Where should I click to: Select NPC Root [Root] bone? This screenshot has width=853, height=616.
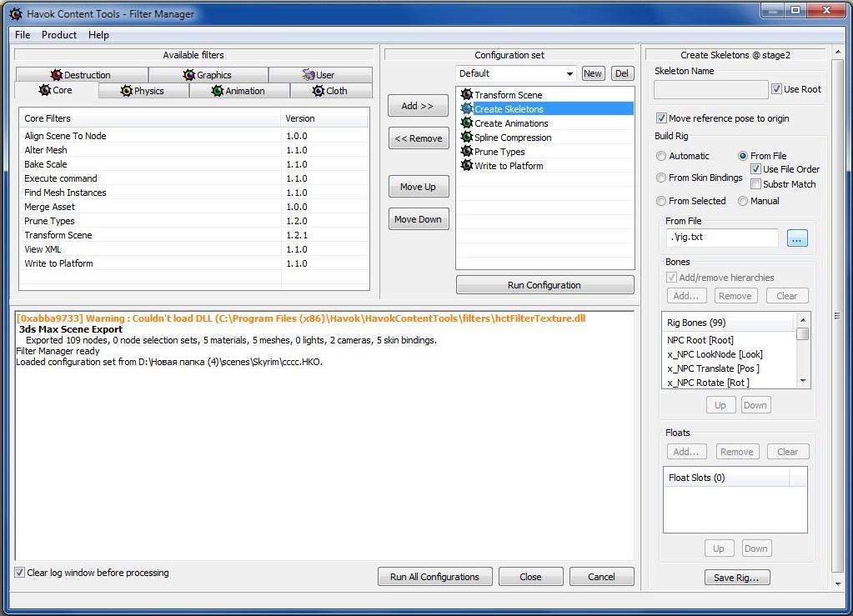[x=730, y=340]
